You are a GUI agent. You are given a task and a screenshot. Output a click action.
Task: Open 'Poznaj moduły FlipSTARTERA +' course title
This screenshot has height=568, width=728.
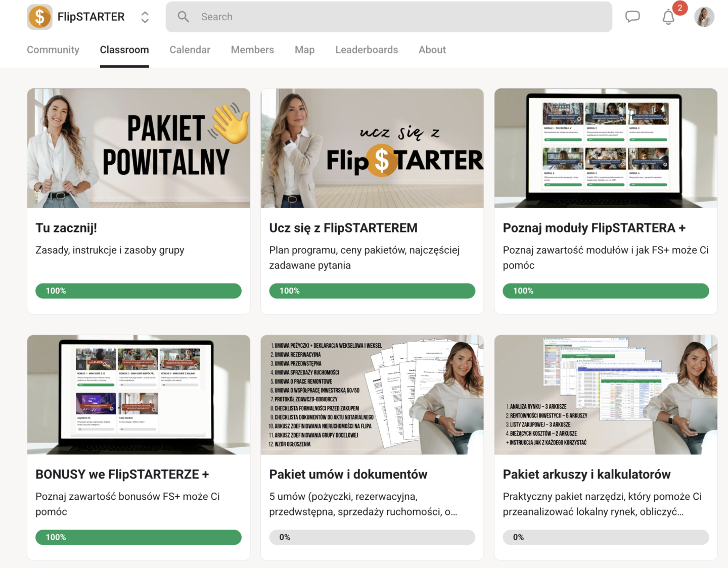coord(594,228)
